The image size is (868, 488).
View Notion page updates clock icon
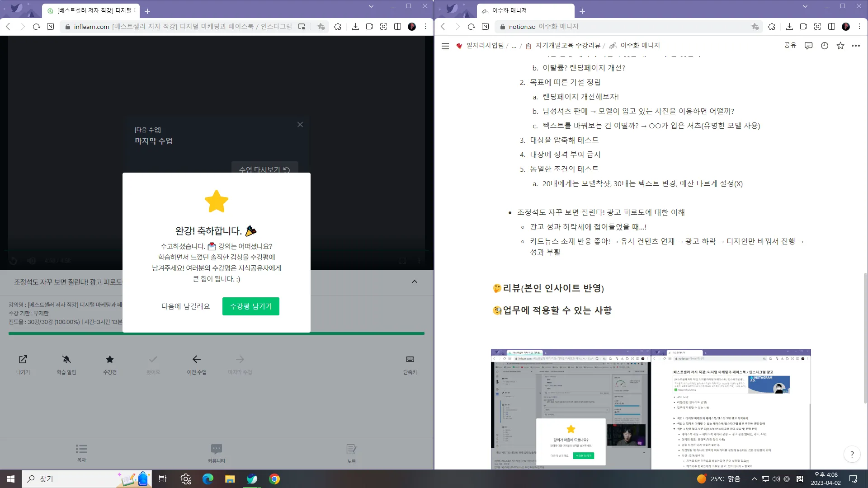tap(825, 46)
